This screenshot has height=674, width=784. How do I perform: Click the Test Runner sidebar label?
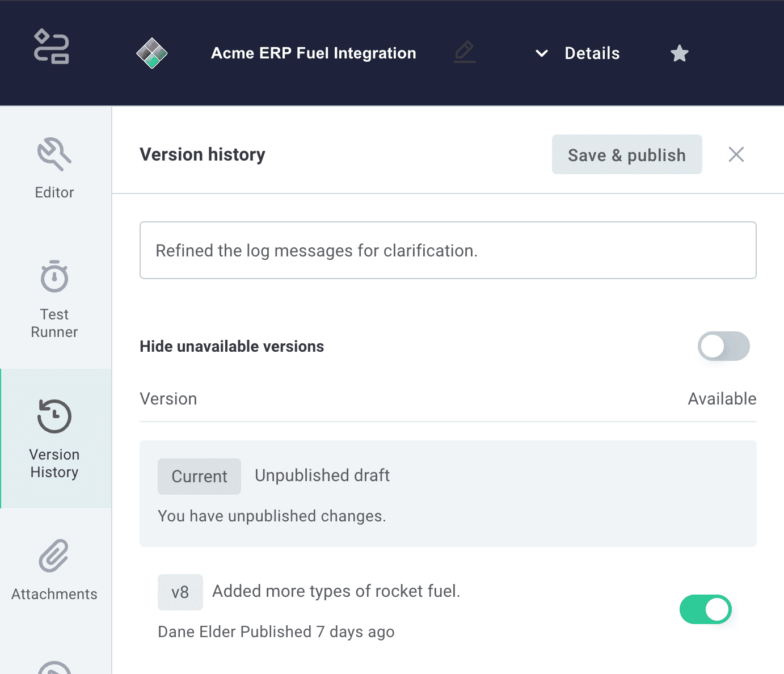point(54,323)
